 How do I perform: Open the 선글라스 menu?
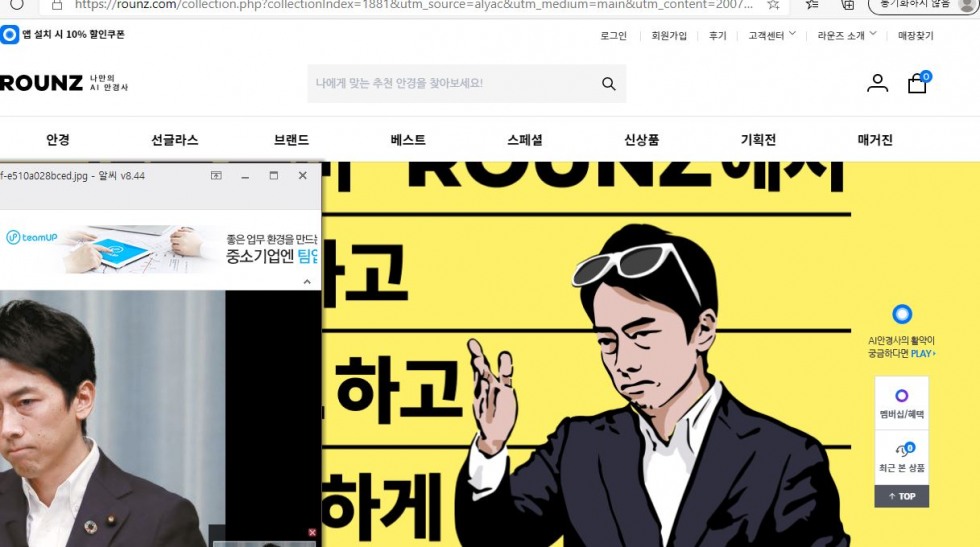[175, 140]
